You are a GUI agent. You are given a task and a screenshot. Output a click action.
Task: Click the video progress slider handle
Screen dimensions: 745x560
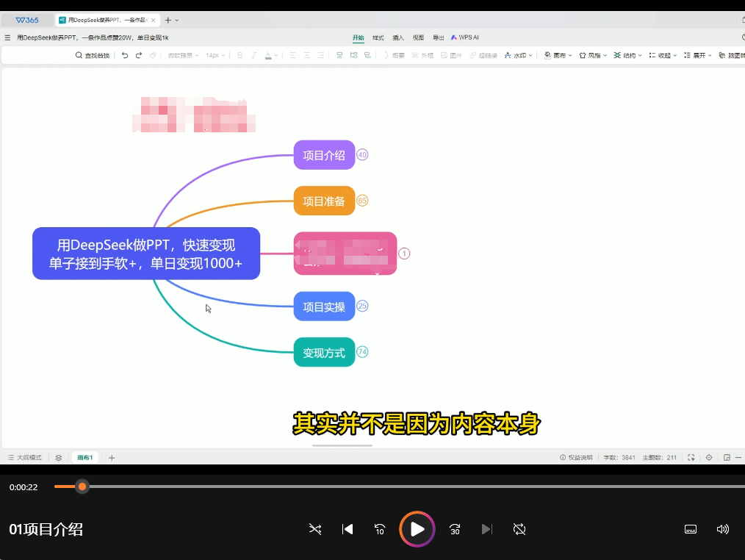coord(82,487)
